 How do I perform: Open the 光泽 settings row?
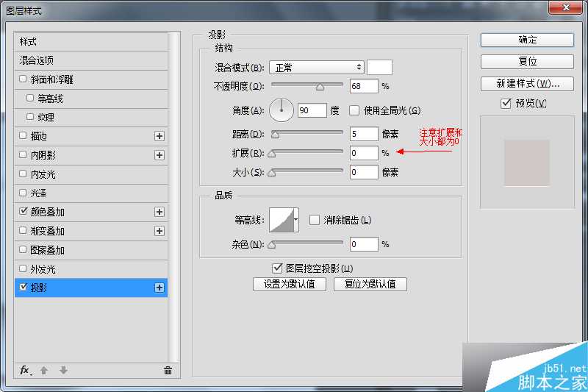pyautogui.click(x=90, y=193)
